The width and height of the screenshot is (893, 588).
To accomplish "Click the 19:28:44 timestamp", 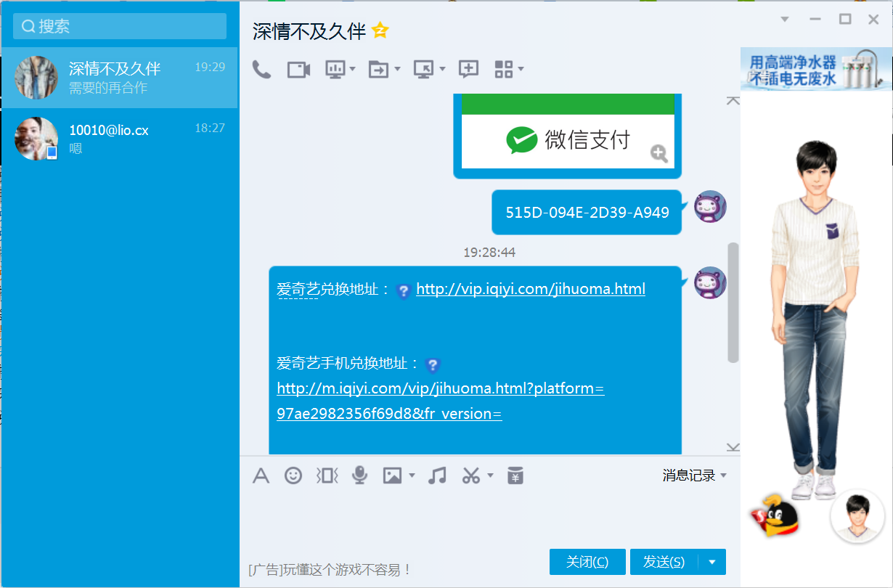I will tap(489, 253).
